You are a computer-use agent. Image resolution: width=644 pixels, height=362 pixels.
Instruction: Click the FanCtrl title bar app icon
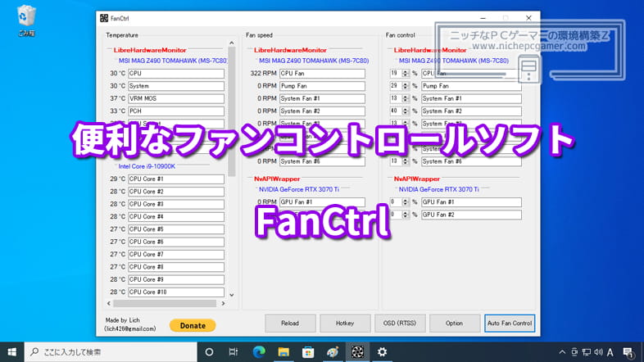click(x=104, y=18)
